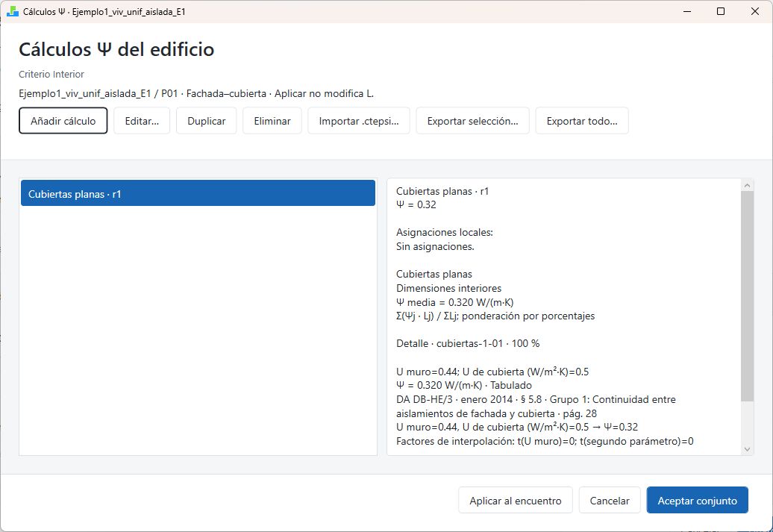Click the 'Criterio Interior' subtitle

click(51, 75)
